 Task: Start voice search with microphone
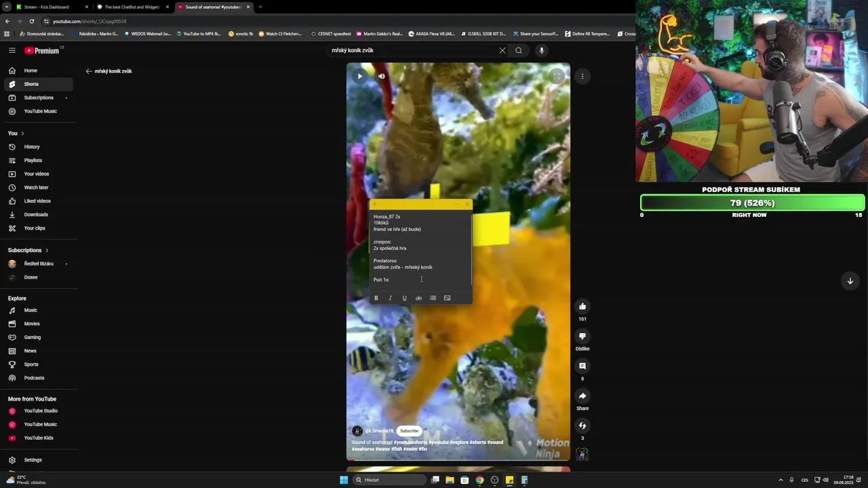[x=541, y=50]
